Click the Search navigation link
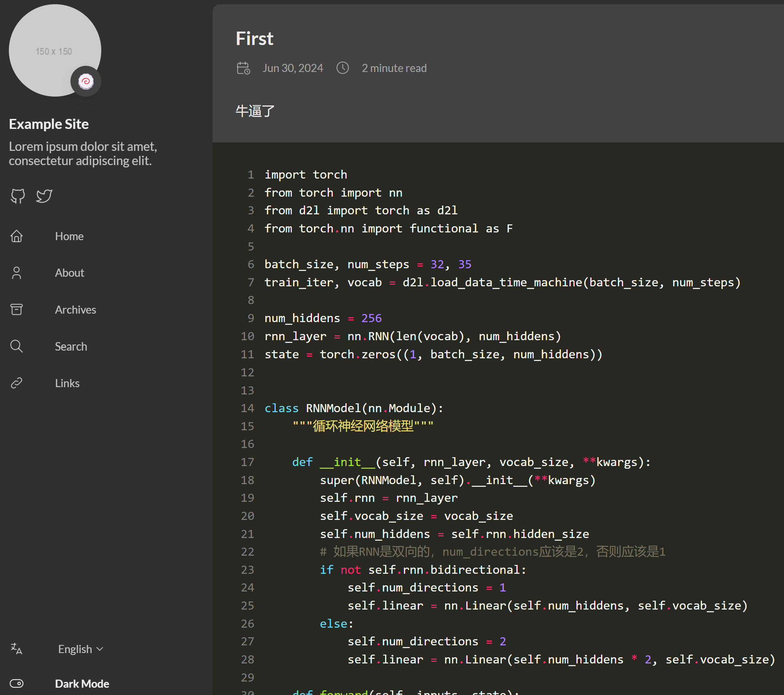784x695 pixels. (70, 346)
